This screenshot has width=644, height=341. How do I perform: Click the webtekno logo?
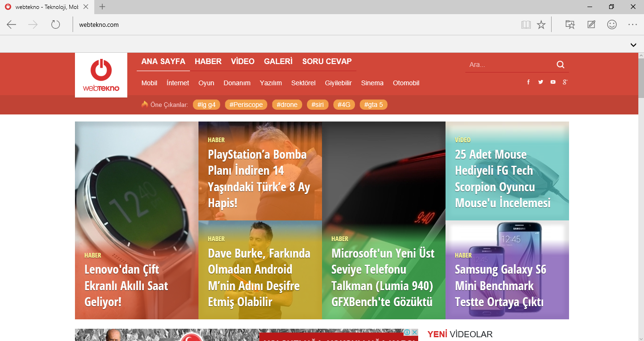coord(101,75)
